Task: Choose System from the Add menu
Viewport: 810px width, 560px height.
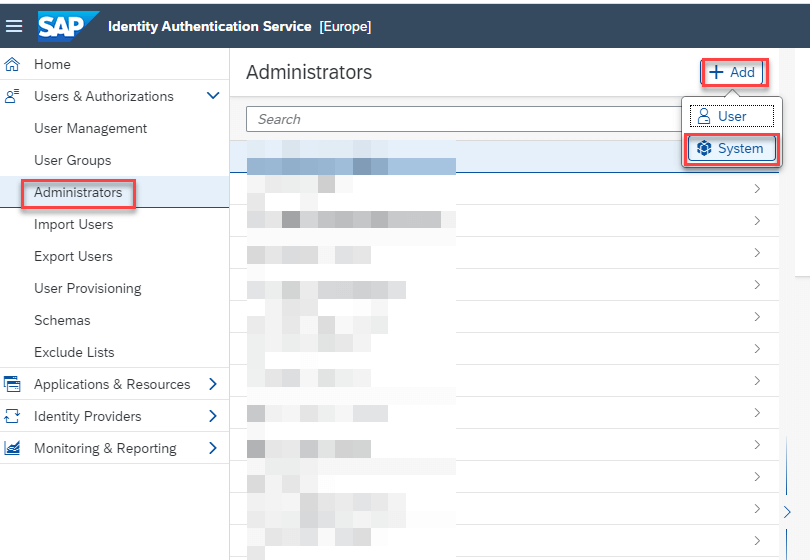Action: tap(732, 148)
